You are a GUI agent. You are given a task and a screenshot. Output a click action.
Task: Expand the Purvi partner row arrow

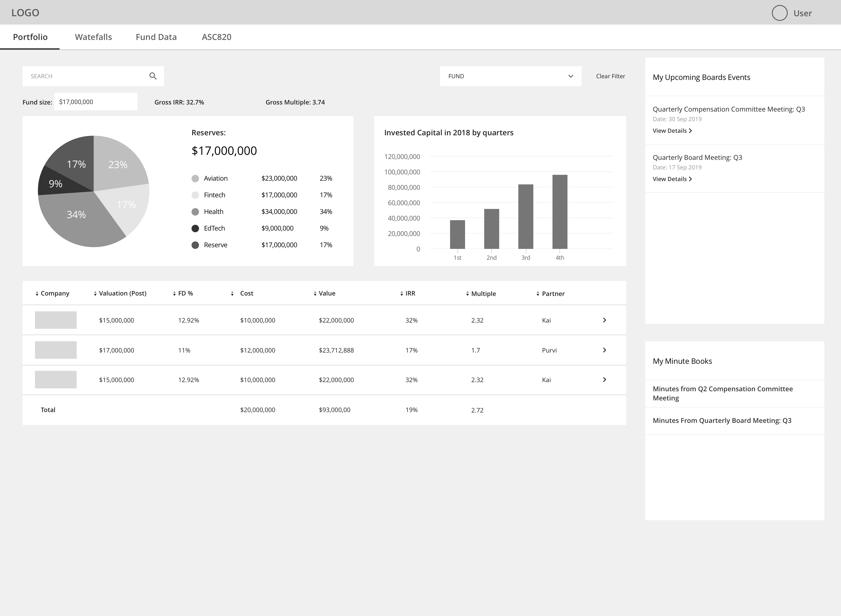coord(604,350)
